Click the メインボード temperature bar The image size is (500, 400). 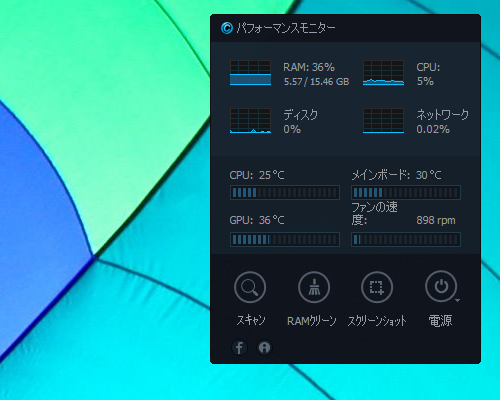pos(406,193)
